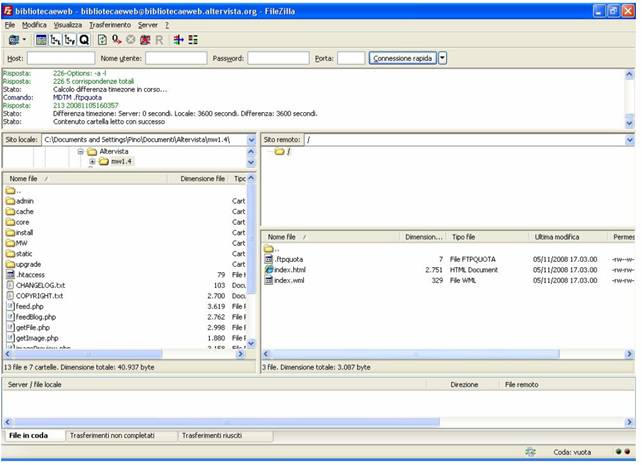The image size is (642, 465).
Task: Open the remote parent folder (..) icon
Action: click(269, 248)
